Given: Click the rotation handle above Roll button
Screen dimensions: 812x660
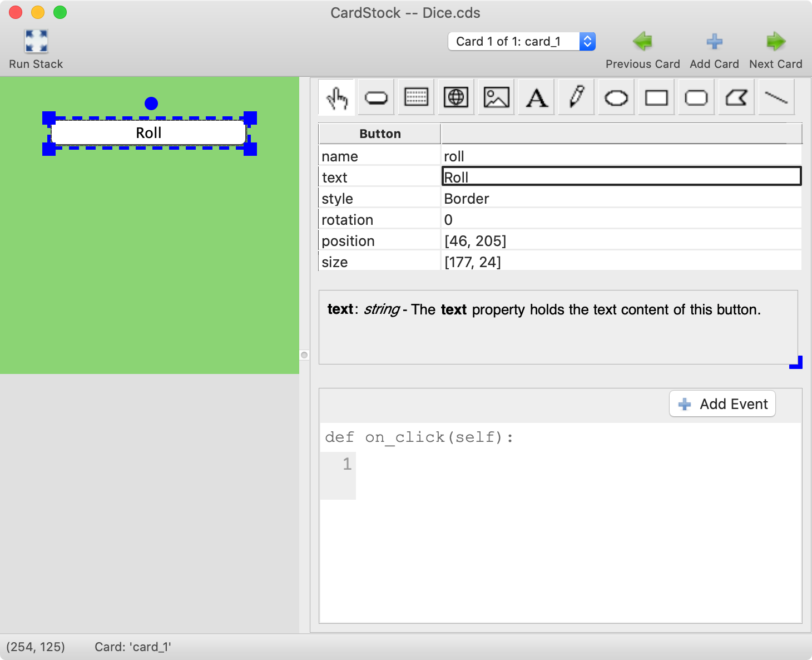Looking at the screenshot, I should tap(151, 104).
